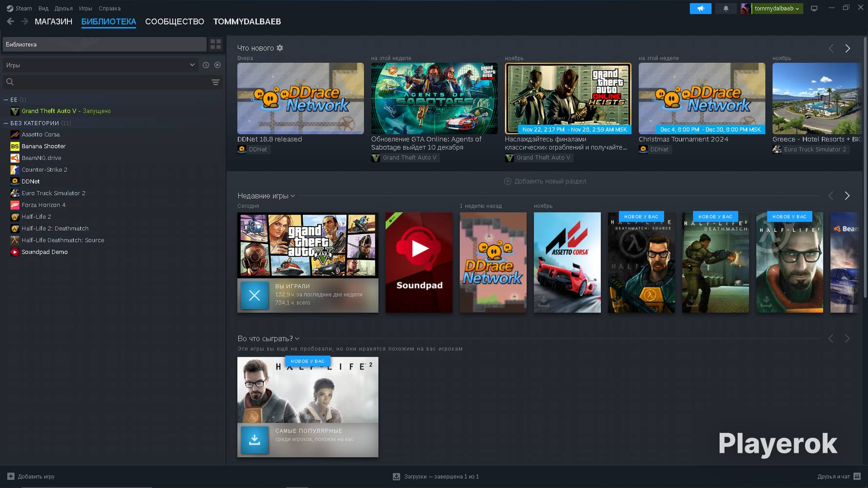Click the Добавить новый раздел plus icon

(x=508, y=181)
